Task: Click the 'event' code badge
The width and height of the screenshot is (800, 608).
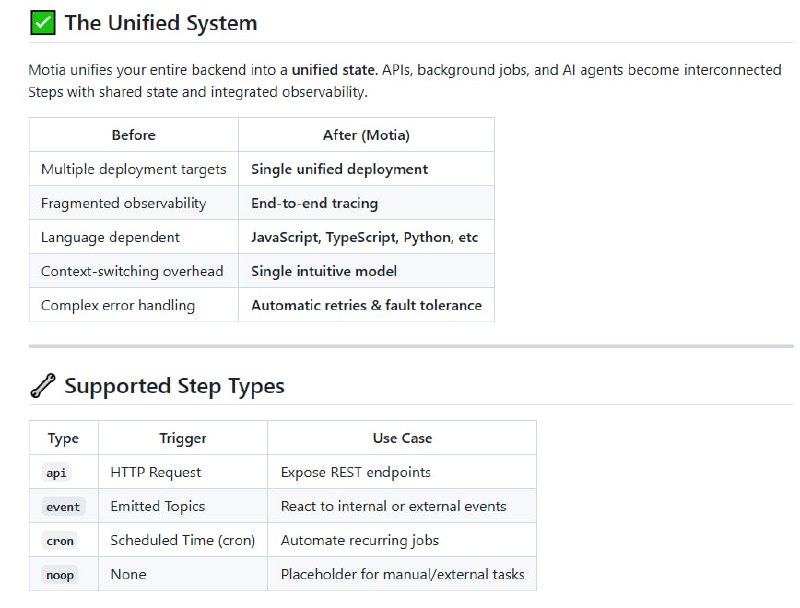Action: click(63, 507)
